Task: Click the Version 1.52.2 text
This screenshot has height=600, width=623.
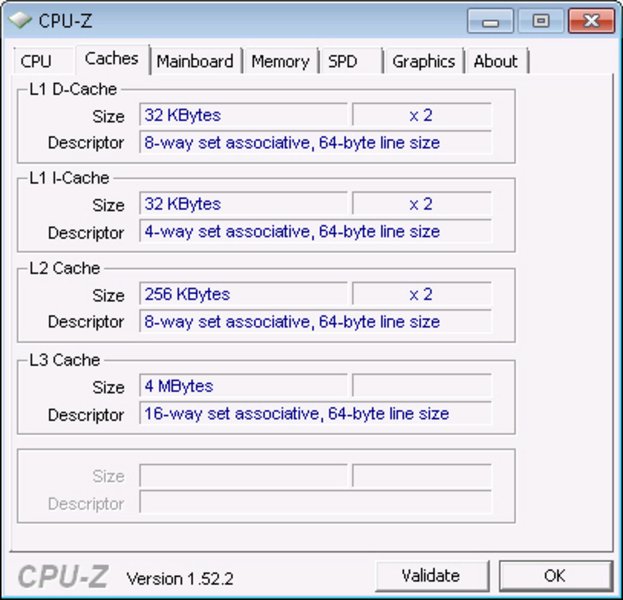Action: tap(180, 579)
